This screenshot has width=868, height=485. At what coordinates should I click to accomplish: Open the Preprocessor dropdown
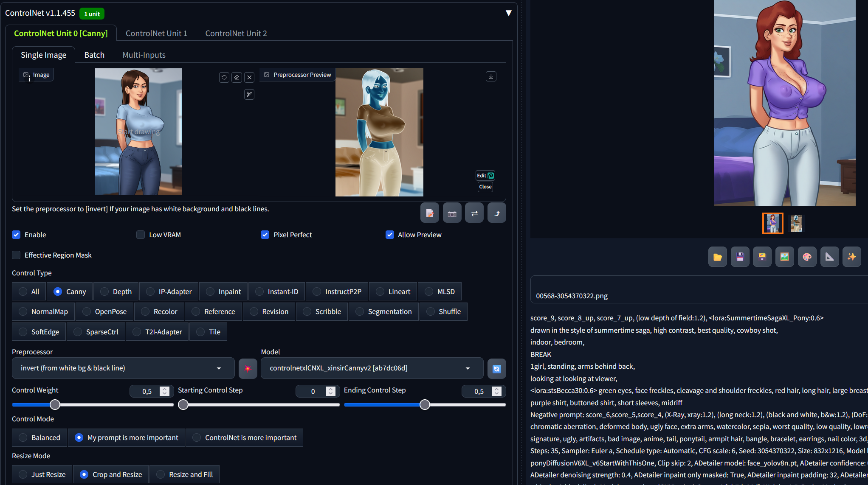click(123, 368)
